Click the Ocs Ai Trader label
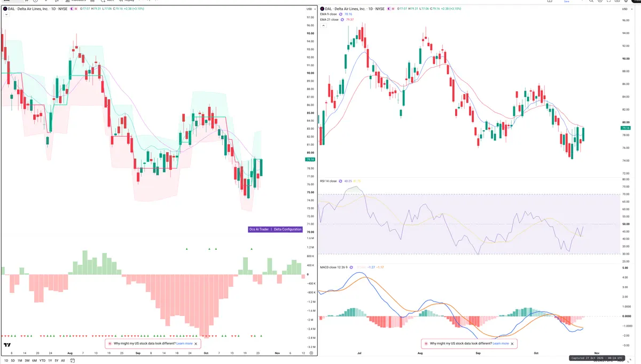 [260, 230]
